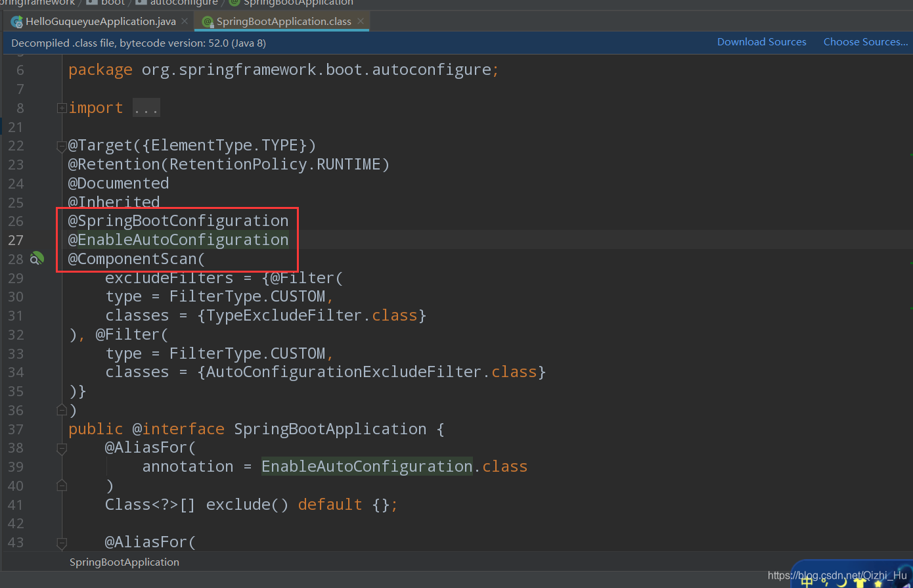Click line number 27 in the gutter
The height and width of the screenshot is (588, 913).
pos(16,240)
